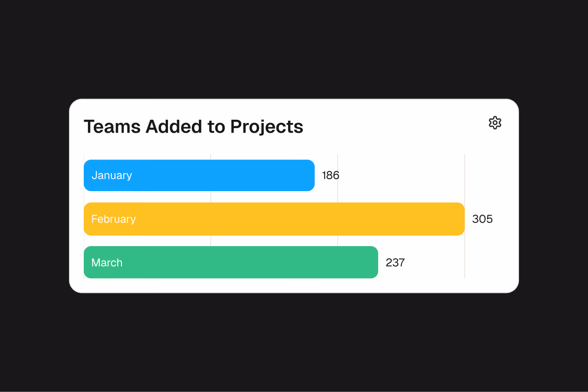Click the 237 value label
Image resolution: width=588 pixels, height=392 pixels.
click(395, 263)
